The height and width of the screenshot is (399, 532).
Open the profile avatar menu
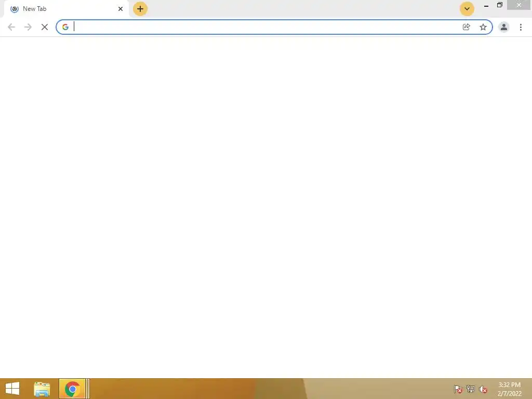(x=504, y=27)
